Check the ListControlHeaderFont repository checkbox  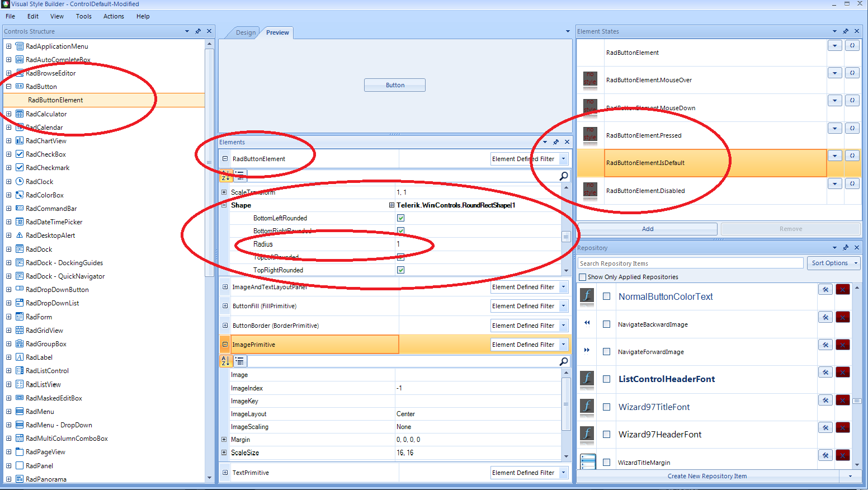pyautogui.click(x=606, y=379)
